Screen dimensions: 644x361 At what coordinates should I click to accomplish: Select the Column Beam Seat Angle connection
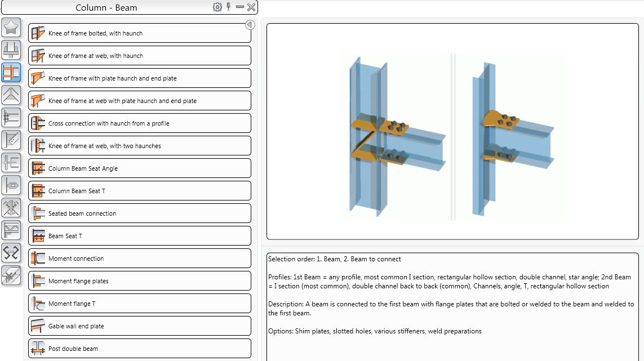140,168
